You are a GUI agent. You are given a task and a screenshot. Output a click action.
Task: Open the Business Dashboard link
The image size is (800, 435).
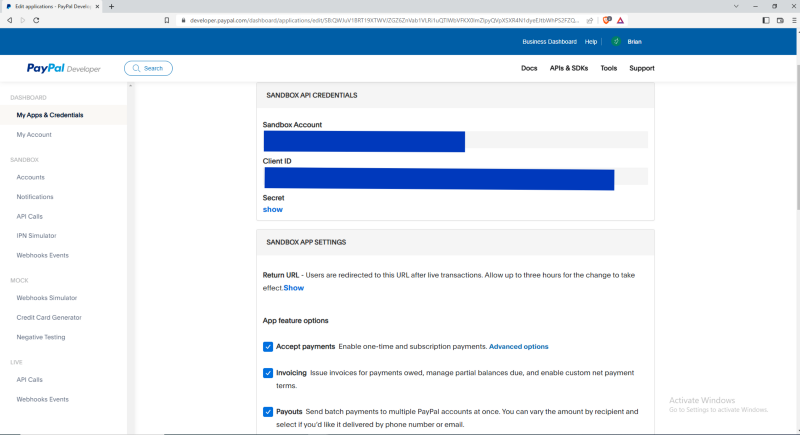549,42
